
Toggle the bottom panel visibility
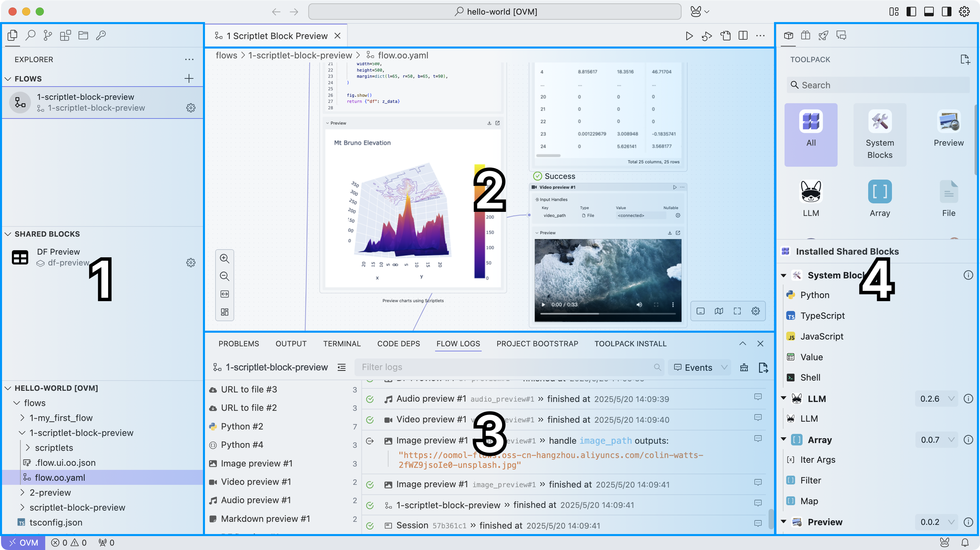coord(929,12)
